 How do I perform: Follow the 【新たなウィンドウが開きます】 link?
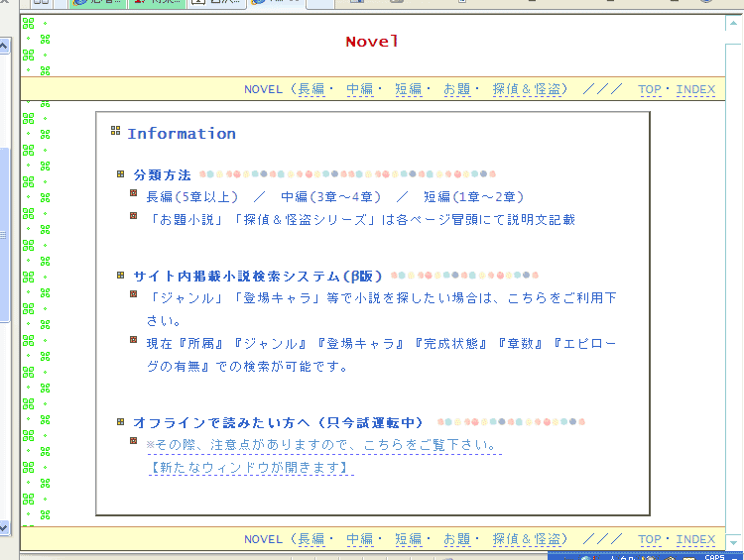pos(251,468)
